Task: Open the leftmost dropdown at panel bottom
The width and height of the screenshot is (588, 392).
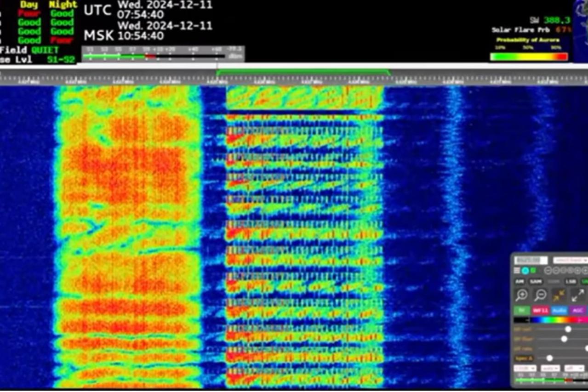Action: click(x=525, y=368)
